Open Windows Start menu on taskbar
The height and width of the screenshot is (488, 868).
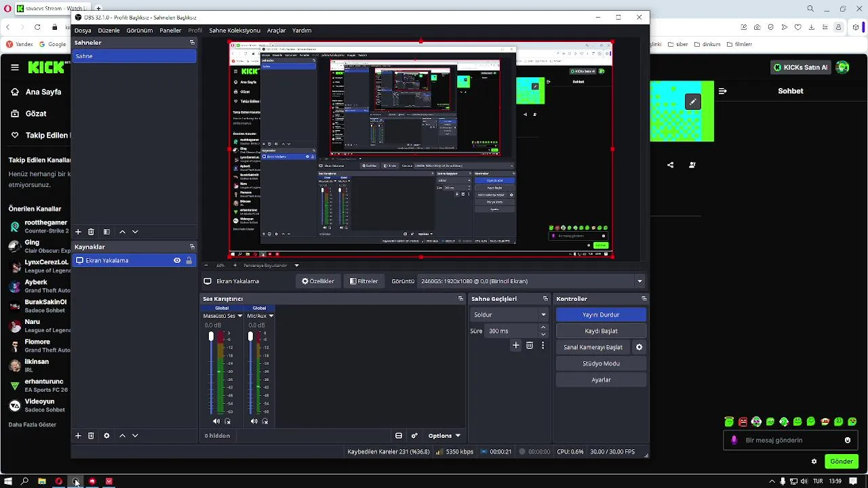8,481
